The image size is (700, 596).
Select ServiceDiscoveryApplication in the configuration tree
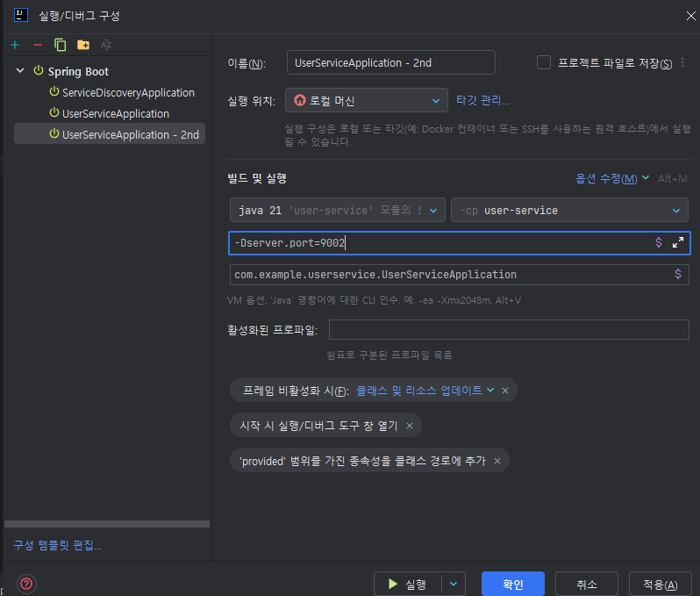(128, 92)
